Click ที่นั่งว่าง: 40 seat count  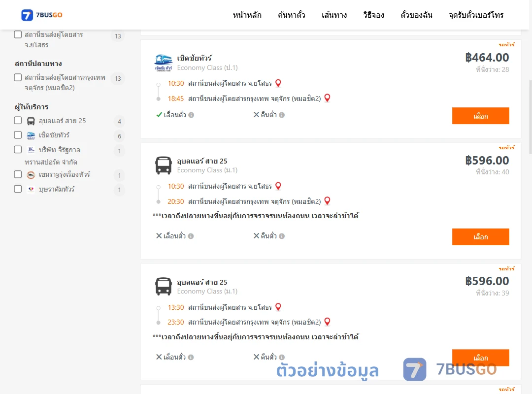tap(492, 172)
